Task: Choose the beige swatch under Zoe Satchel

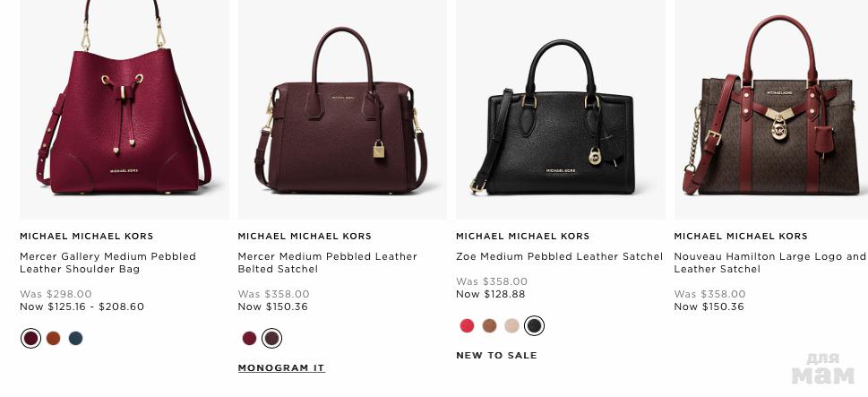Action: pyautogui.click(x=512, y=325)
